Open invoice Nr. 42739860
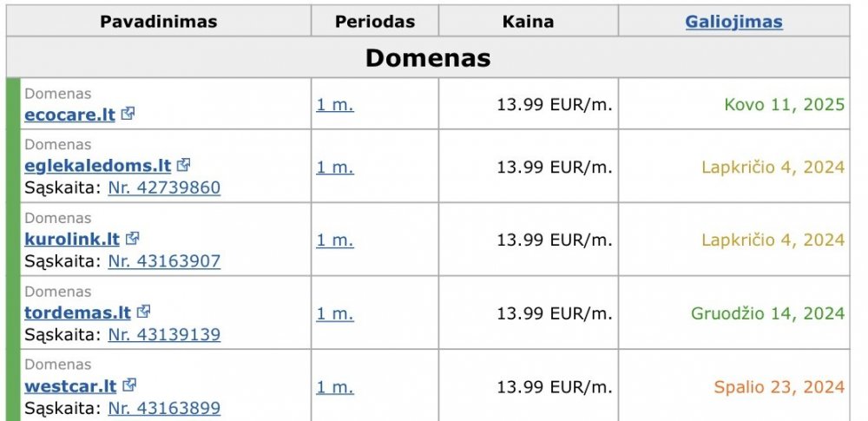Image resolution: width=868 pixels, height=421 pixels. click(164, 187)
